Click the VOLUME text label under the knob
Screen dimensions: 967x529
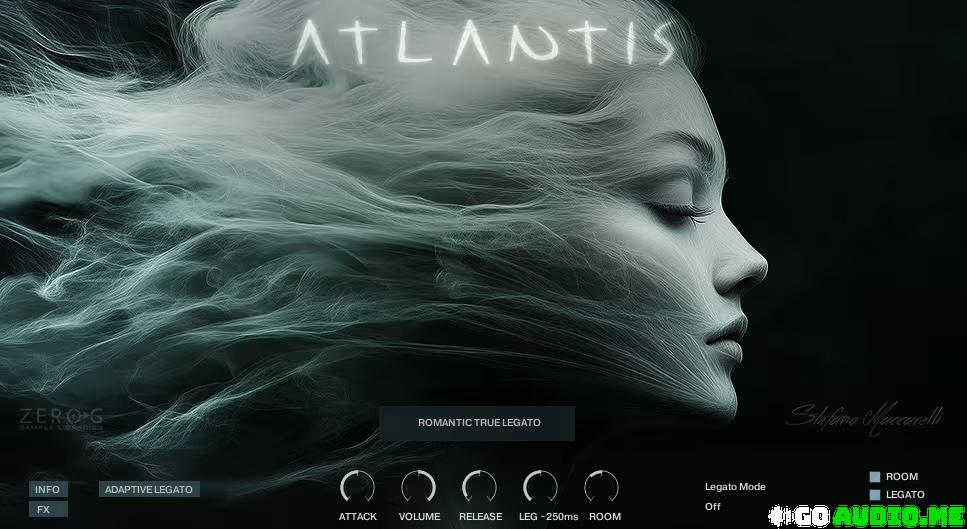point(419,517)
